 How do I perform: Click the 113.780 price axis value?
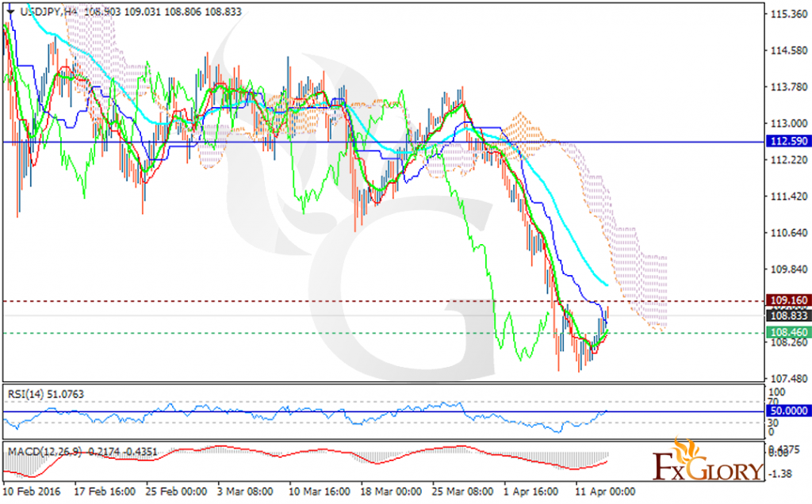click(789, 86)
